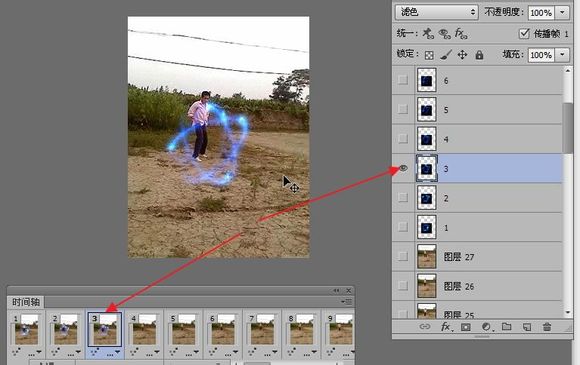Image resolution: width=580 pixels, height=365 pixels.
Task: Show layer 6 visibility box
Action: (x=403, y=80)
